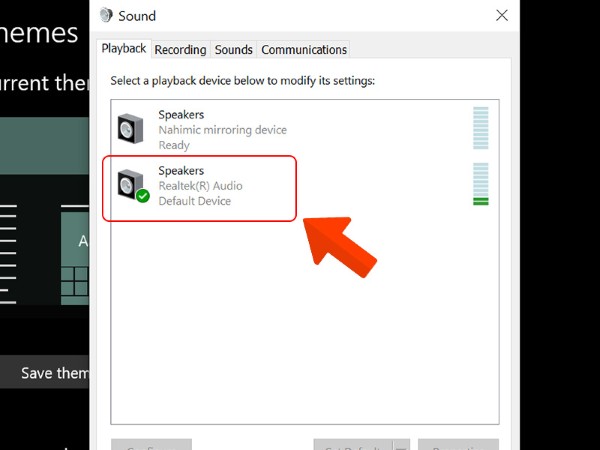Open the Properties button

458,445
